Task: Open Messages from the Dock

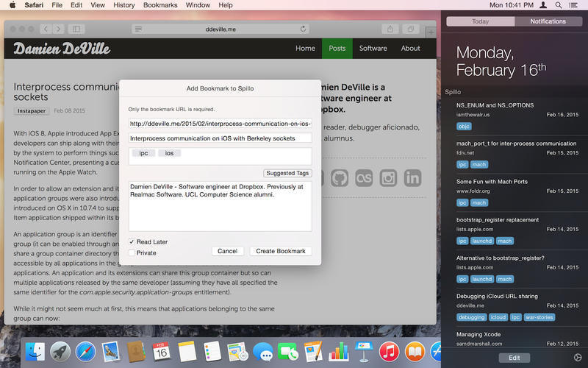Action: tap(262, 353)
